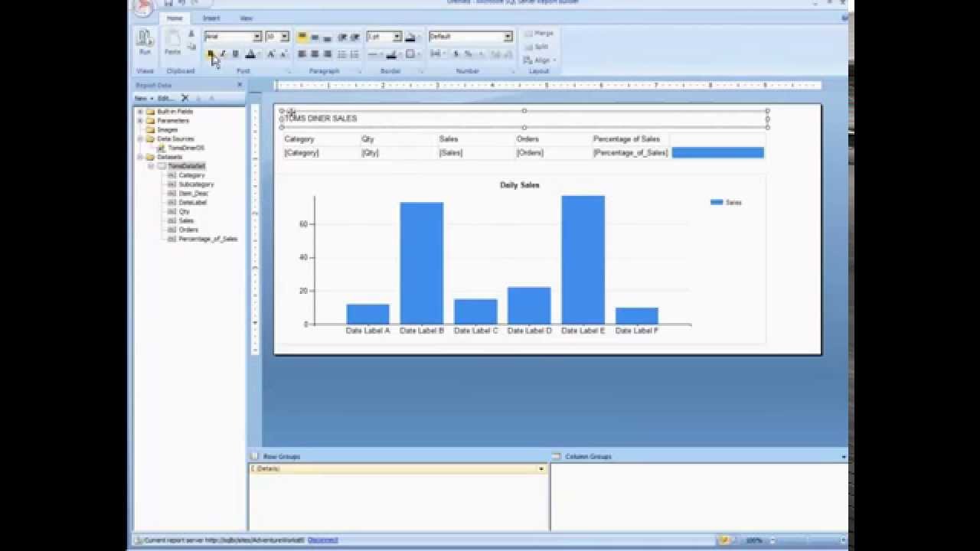Choose the font color icon
980x551 pixels.
pyautogui.click(x=250, y=54)
